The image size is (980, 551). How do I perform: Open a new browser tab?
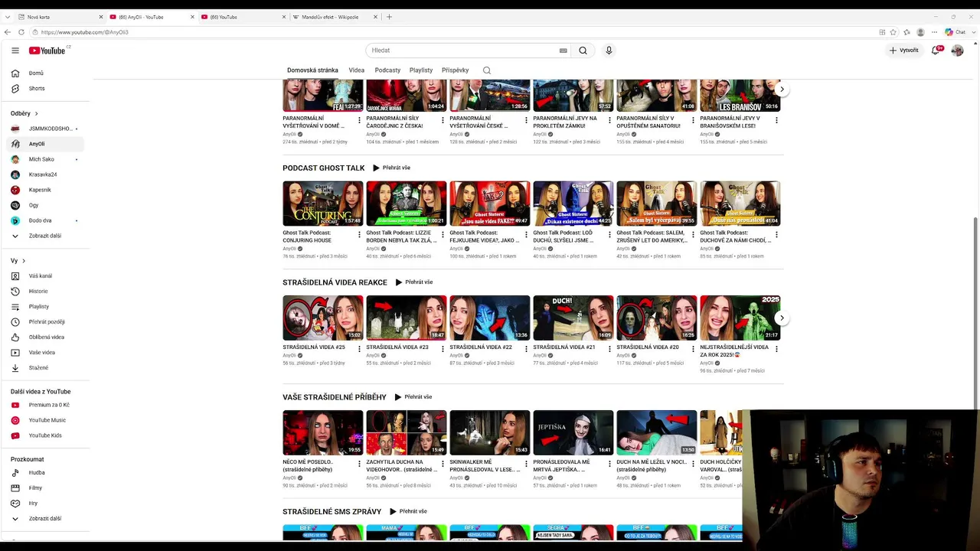pyautogui.click(x=389, y=17)
